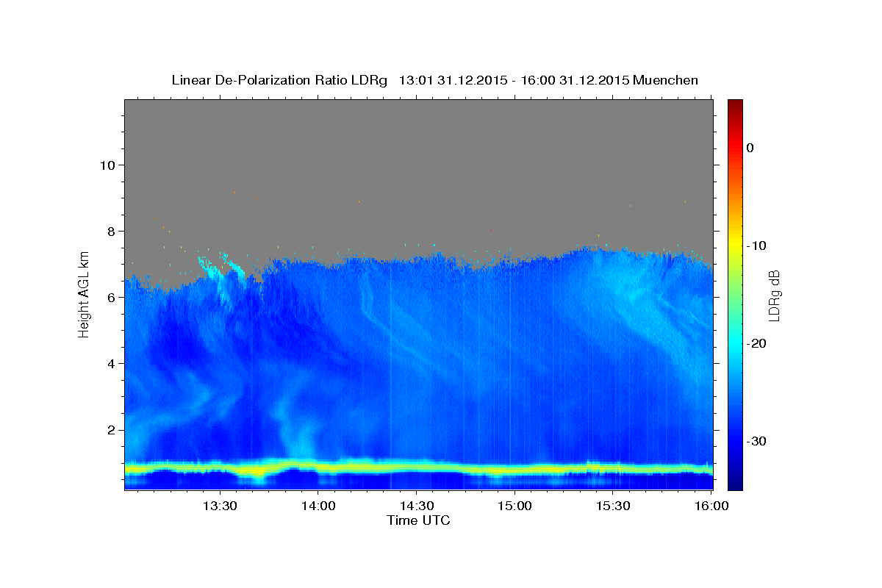Image resolution: width=882 pixels, height=588 pixels.
Task: Click the yellow high-LDR layer near 1 km
Action: pyautogui.click(x=419, y=468)
